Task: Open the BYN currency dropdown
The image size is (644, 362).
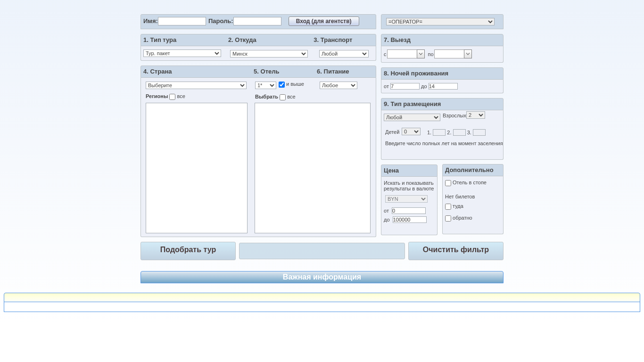Action: tap(406, 199)
